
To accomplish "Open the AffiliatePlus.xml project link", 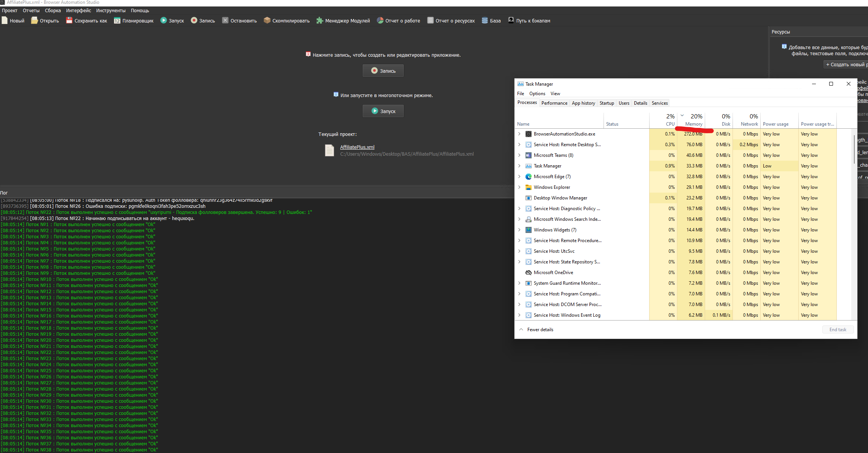I will [x=357, y=147].
